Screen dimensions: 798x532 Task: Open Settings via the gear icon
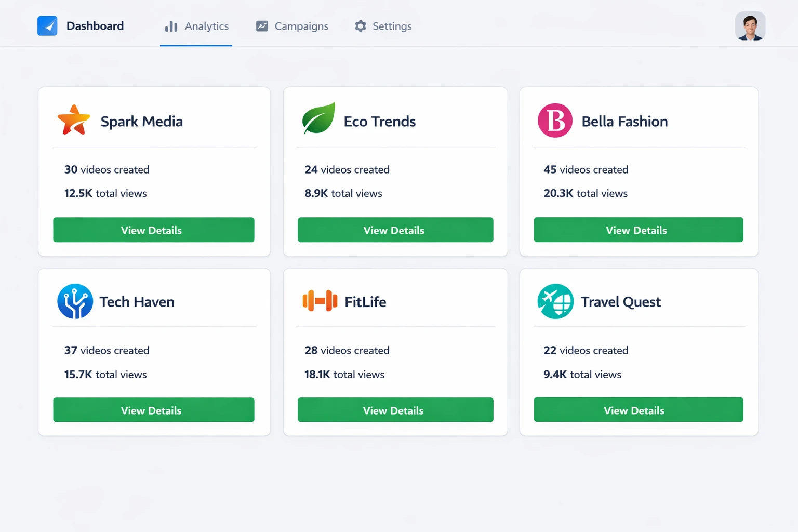tap(360, 26)
